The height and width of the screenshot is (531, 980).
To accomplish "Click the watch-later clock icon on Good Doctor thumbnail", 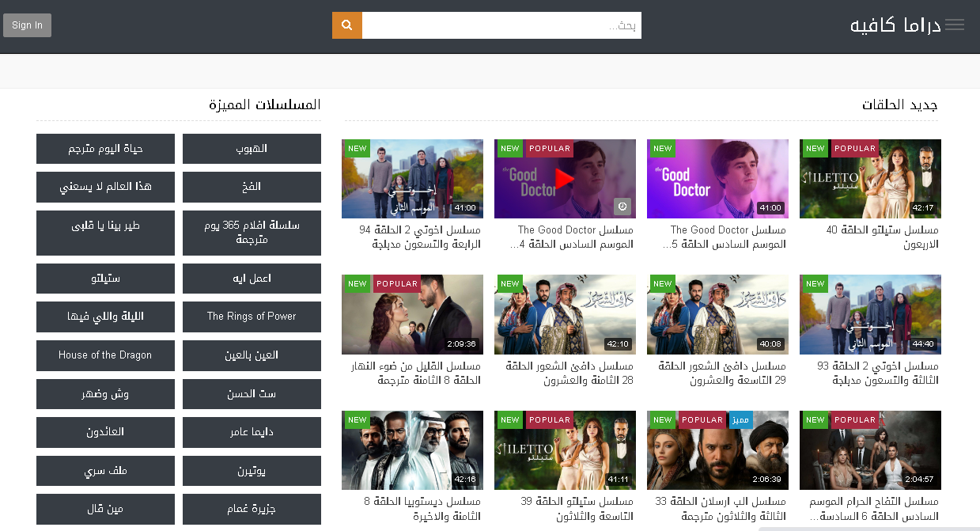I will tap(623, 207).
